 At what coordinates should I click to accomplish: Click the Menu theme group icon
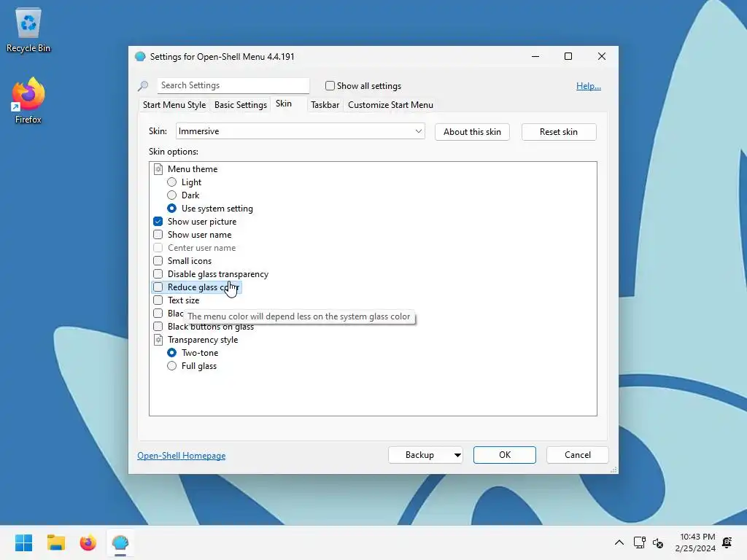[158, 169]
